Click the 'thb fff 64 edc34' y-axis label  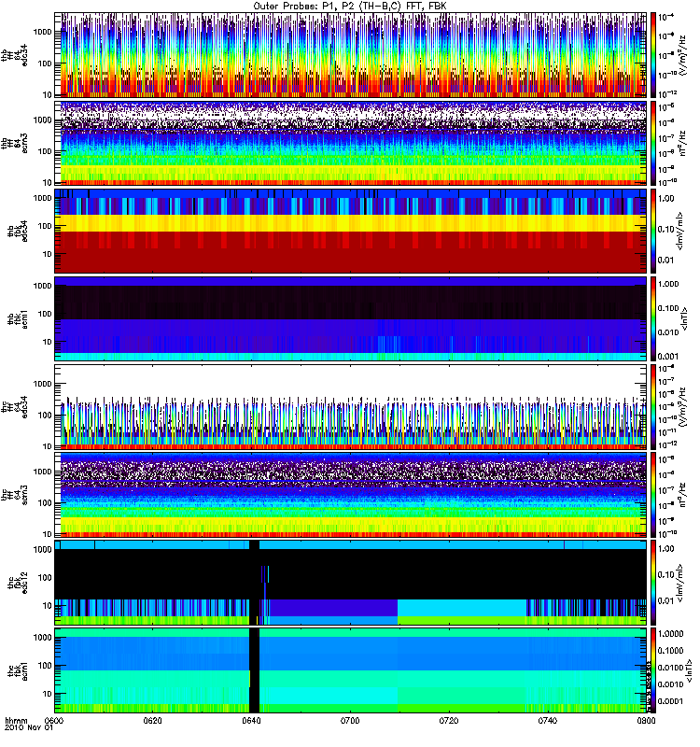pos(15,55)
